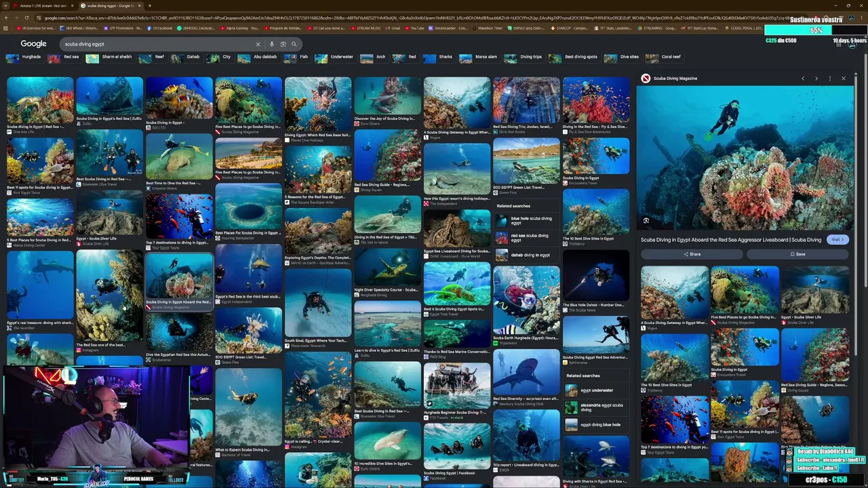Select the Fish filter chip
The width and height of the screenshot is (868, 488).
coord(296,58)
